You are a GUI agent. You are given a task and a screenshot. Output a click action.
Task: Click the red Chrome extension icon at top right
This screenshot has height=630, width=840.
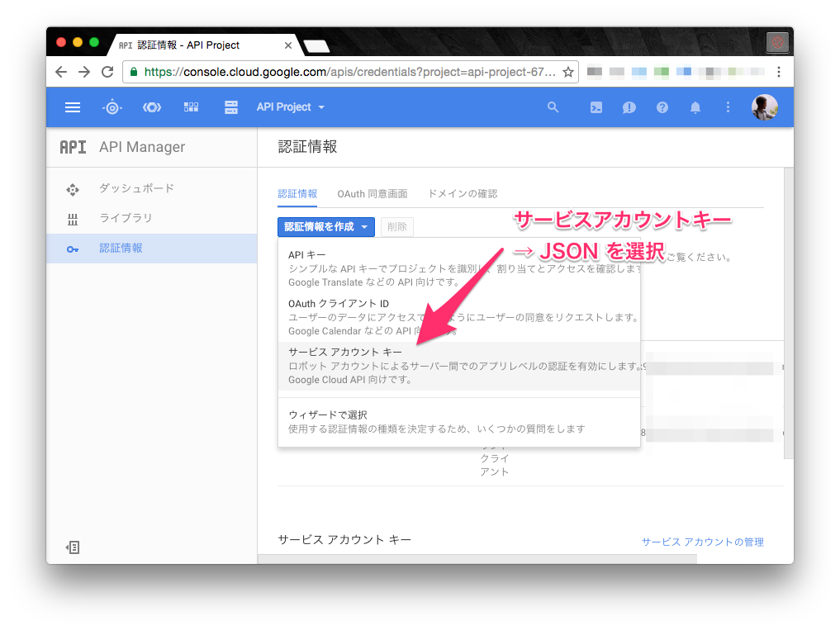coord(777,42)
